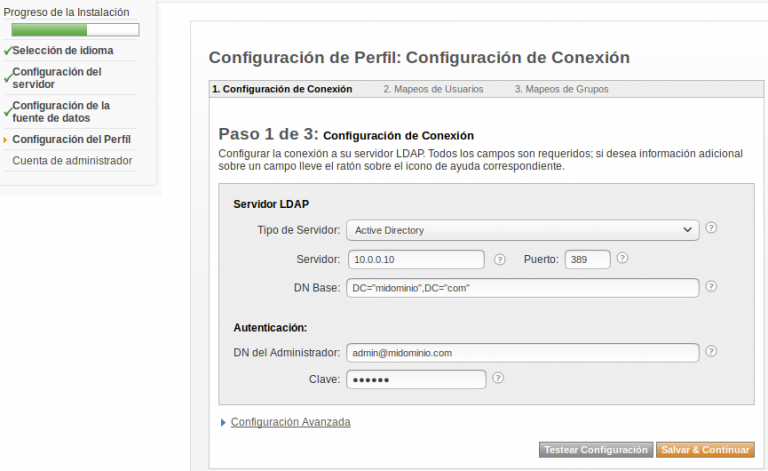The width and height of the screenshot is (768, 471).
Task: Switch to the Mapeos de Grupos tab
Action: (x=561, y=89)
